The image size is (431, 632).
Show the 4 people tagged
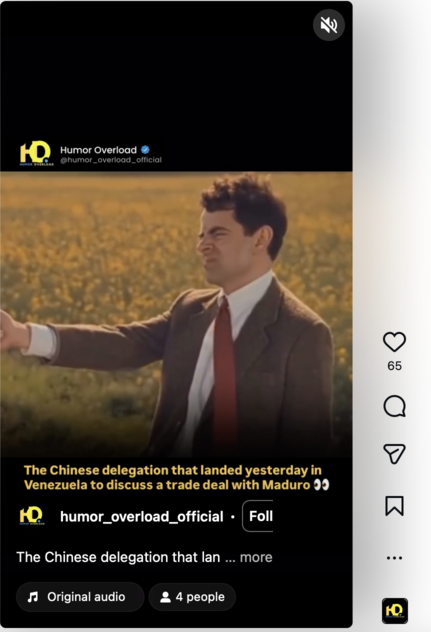192,597
